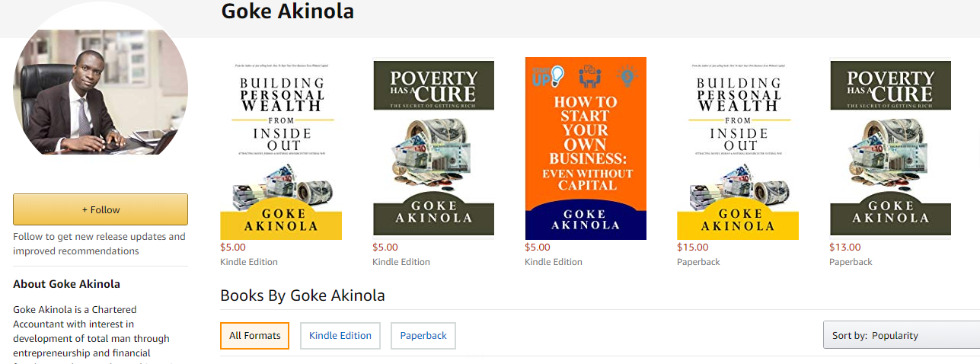
Task: Filter books by Paperback format
Action: (x=423, y=336)
